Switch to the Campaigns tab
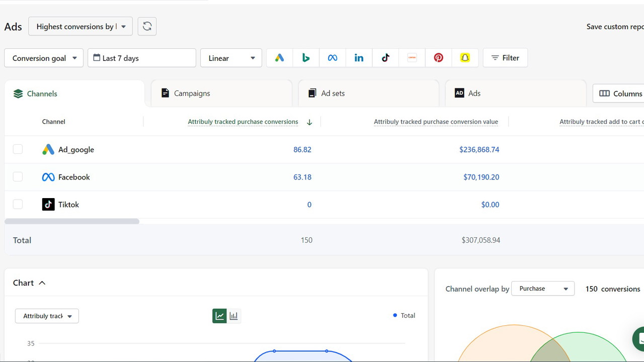This screenshot has height=362, width=644. tap(221, 94)
